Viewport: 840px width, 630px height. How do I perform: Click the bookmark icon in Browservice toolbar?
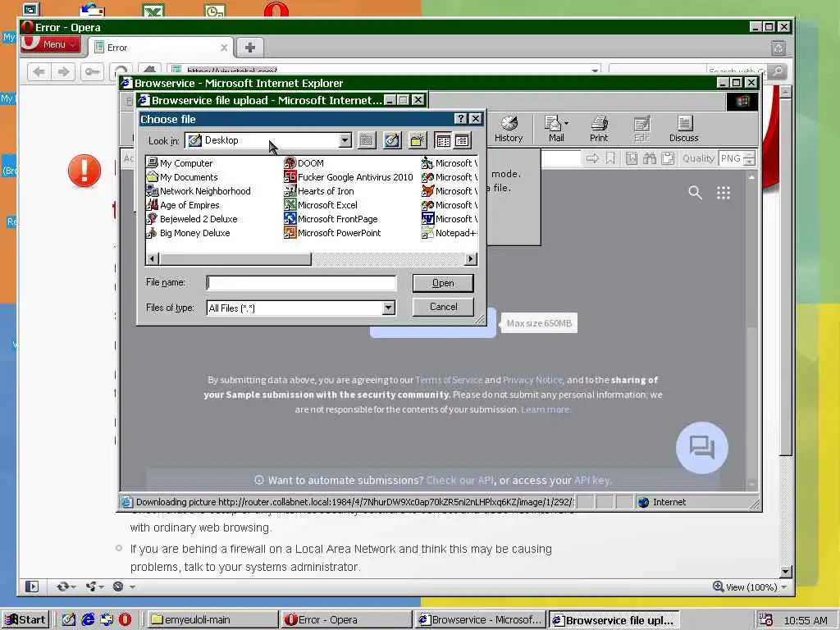[x=610, y=158]
